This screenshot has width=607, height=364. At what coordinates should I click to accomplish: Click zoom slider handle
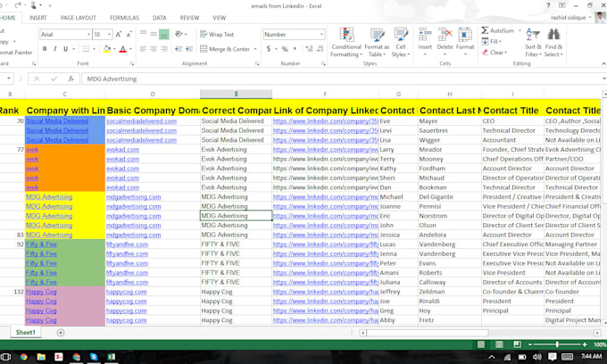[x=557, y=344]
